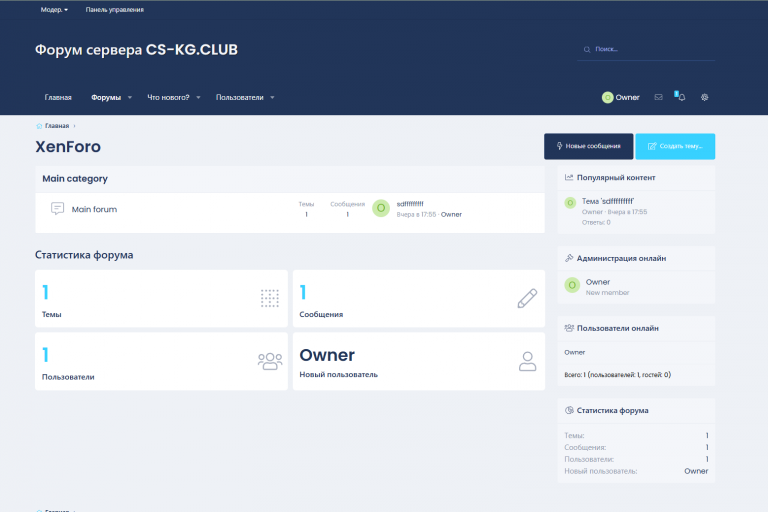Click the Всего: 1 online summary text
Image resolution: width=768 pixels, height=512 pixels.
[x=618, y=375]
